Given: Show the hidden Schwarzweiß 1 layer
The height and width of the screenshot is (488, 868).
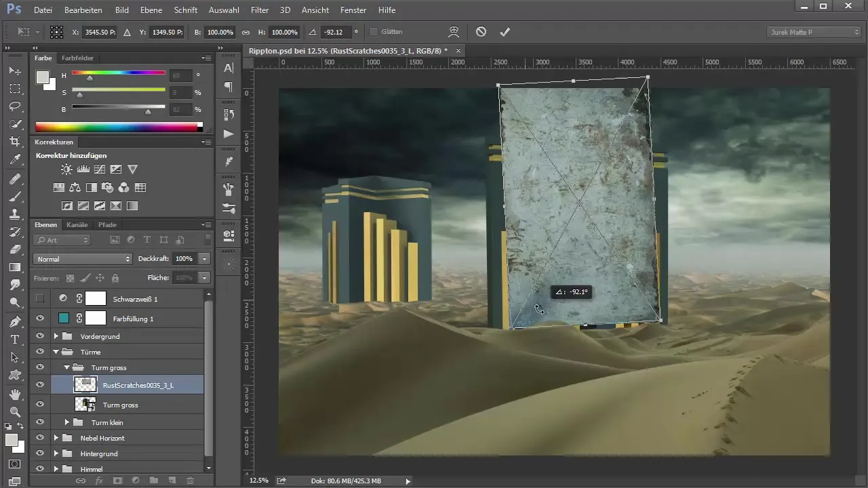Looking at the screenshot, I should 40,298.
